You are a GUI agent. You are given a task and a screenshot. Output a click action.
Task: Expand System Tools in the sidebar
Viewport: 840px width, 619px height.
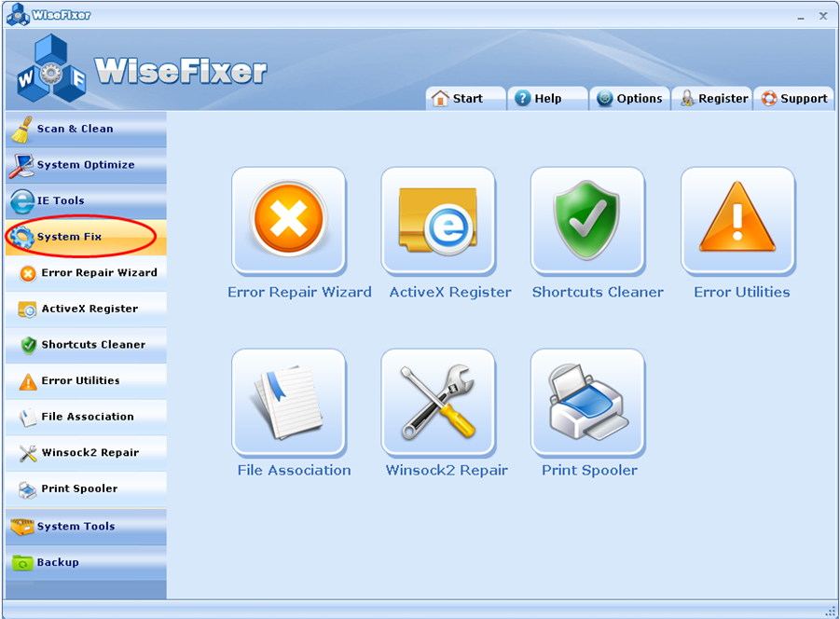(x=87, y=527)
